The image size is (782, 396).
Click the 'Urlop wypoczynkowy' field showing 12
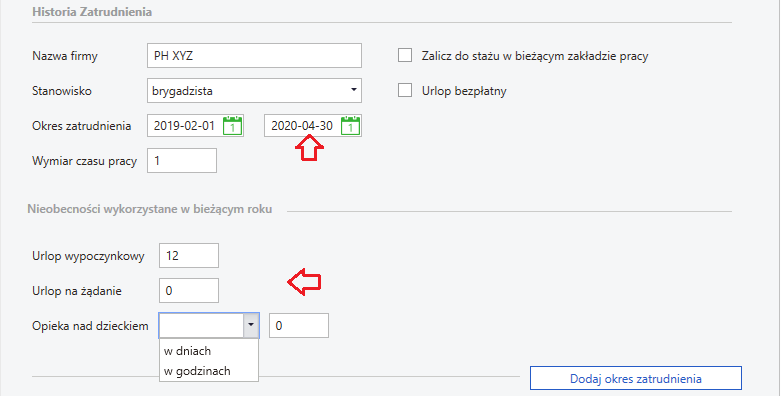(189, 255)
